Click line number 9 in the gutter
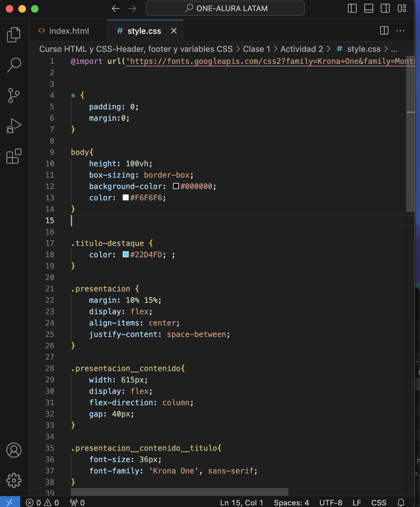Viewport: 420px width, 507px height. click(52, 152)
